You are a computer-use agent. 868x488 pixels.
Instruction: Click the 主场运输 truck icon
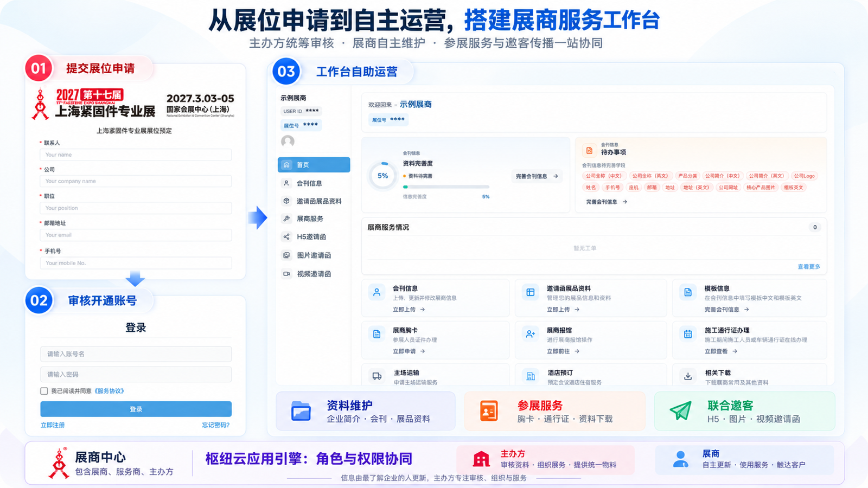pyautogui.click(x=376, y=376)
